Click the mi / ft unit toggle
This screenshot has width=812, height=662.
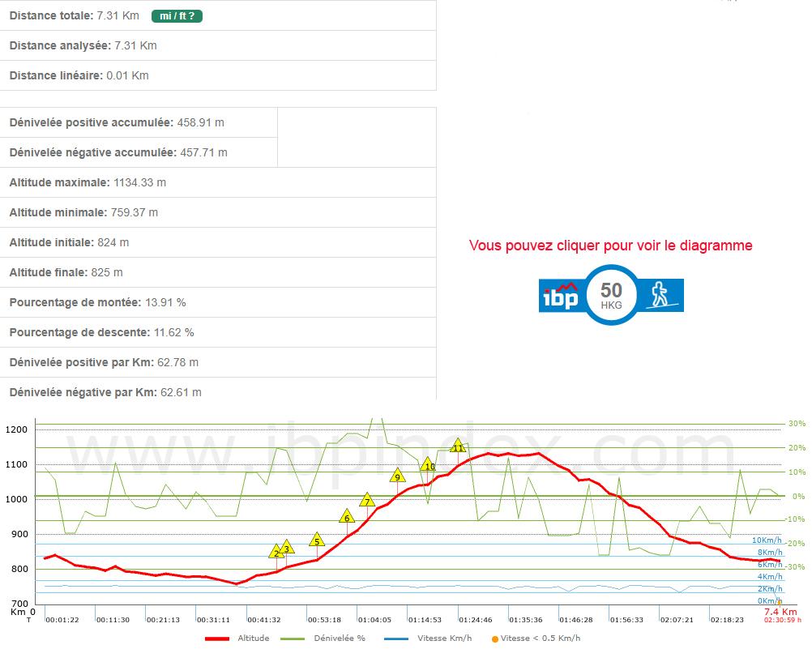(x=177, y=15)
